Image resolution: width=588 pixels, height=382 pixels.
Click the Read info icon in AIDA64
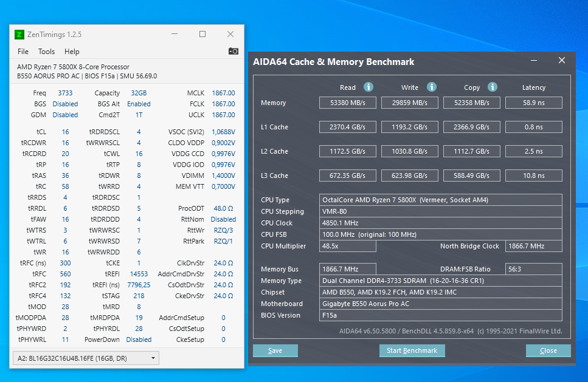368,87
